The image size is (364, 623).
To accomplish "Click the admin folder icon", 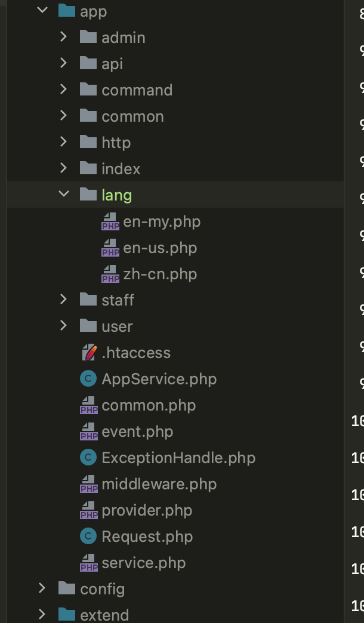I will point(88,36).
